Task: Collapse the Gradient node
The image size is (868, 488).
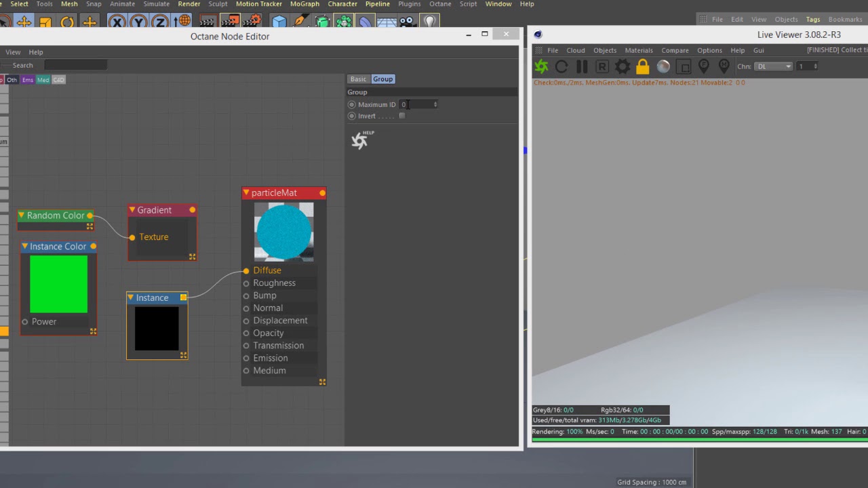Action: [132, 210]
